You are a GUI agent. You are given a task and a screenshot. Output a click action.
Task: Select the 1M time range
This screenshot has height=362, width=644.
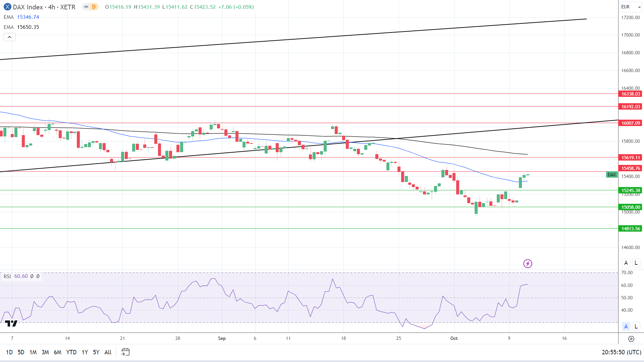coord(33,352)
